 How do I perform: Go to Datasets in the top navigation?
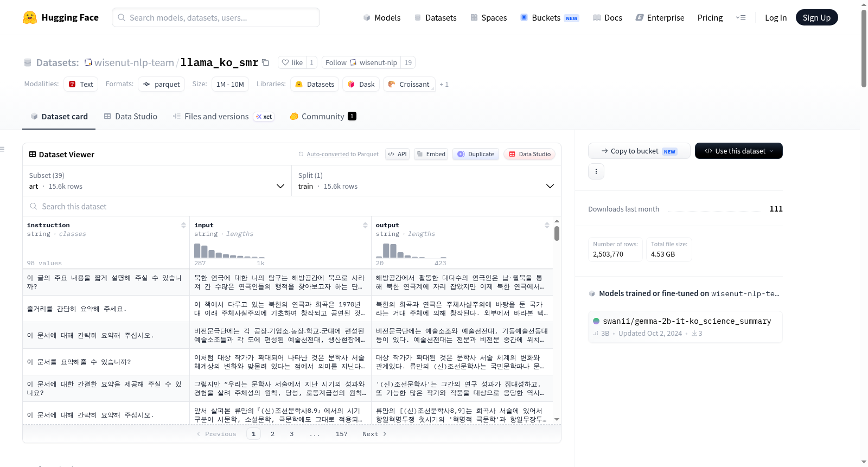click(435, 17)
